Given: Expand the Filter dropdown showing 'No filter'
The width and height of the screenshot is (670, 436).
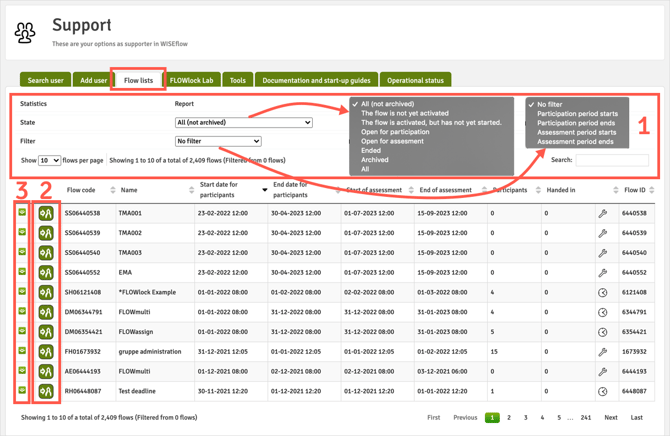Looking at the screenshot, I should [x=218, y=141].
